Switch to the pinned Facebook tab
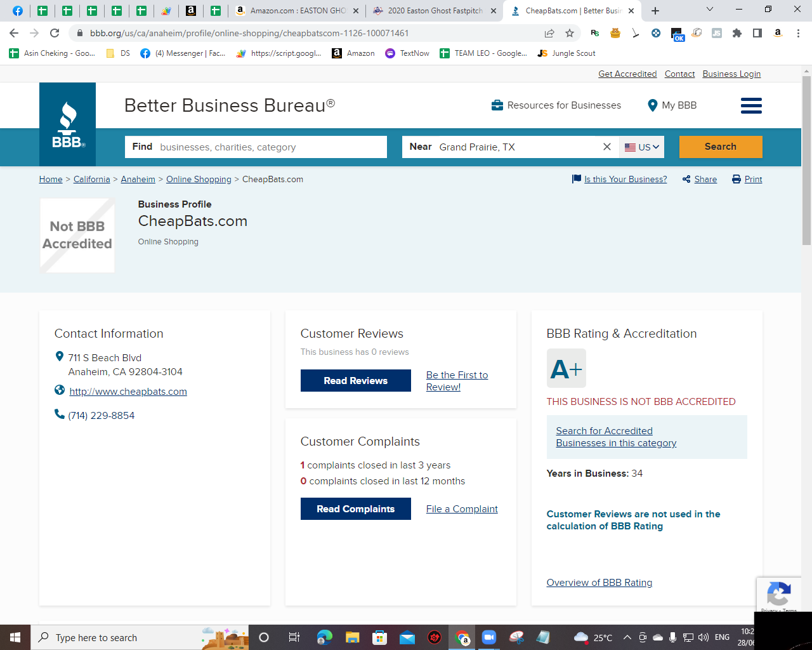This screenshot has width=812, height=650. click(x=17, y=11)
